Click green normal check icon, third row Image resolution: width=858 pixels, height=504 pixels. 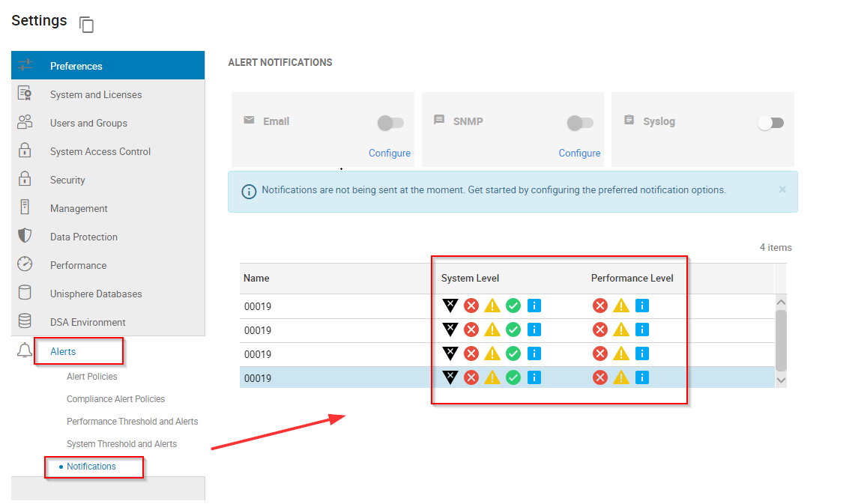coord(513,353)
